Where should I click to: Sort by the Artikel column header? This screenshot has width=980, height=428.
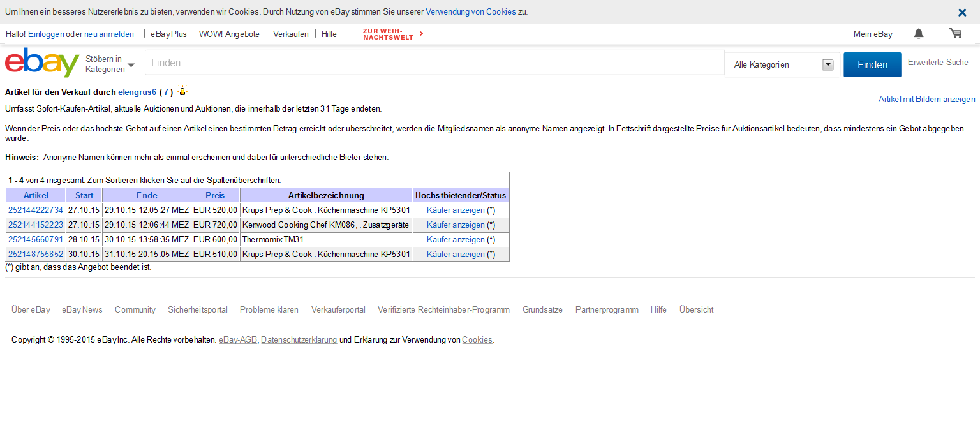[36, 196]
